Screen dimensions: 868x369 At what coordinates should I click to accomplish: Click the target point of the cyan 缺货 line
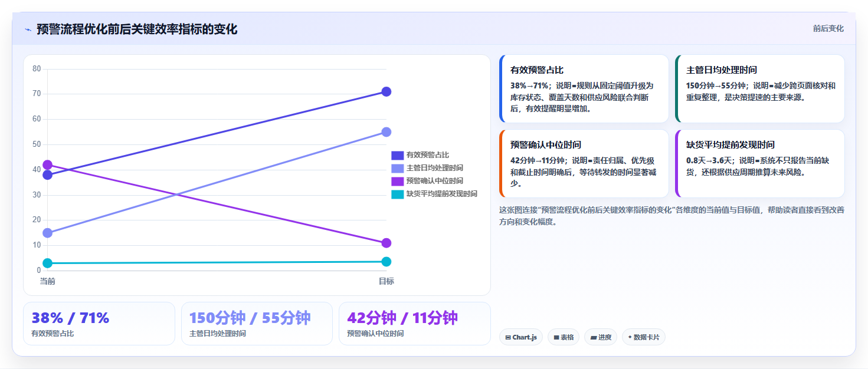(386, 262)
